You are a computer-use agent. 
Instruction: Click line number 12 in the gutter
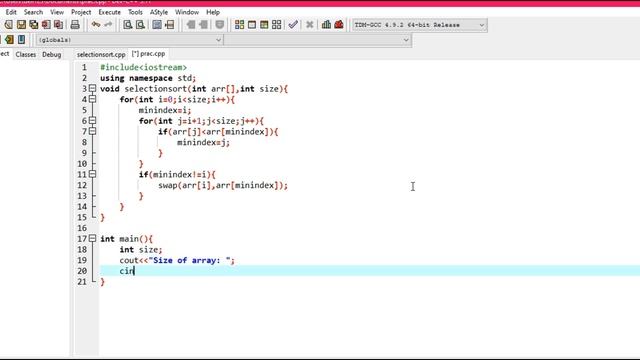82,185
